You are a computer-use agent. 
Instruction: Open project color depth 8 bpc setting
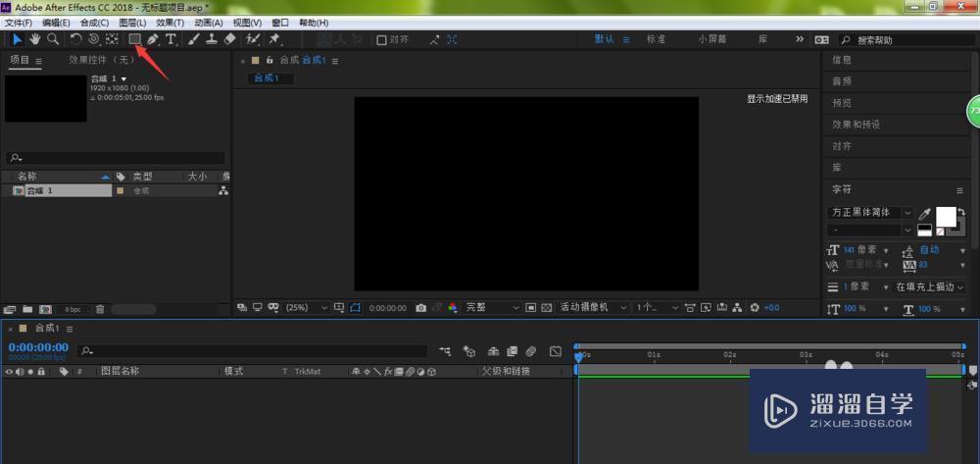click(x=73, y=310)
